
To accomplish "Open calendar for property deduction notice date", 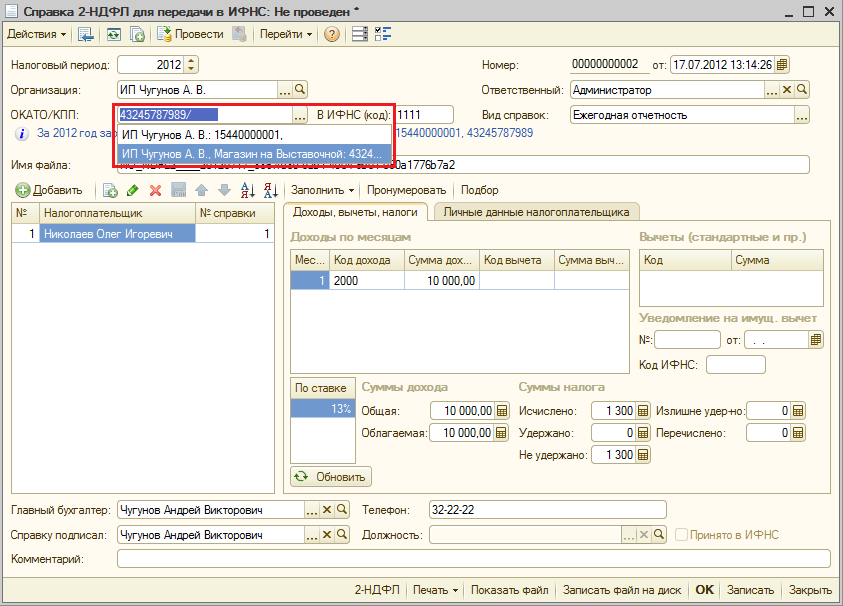I will 816,340.
